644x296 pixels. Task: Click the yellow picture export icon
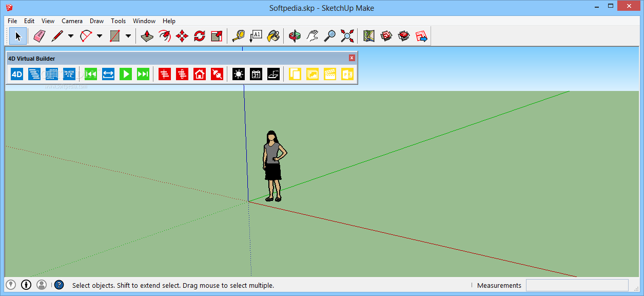(x=313, y=74)
